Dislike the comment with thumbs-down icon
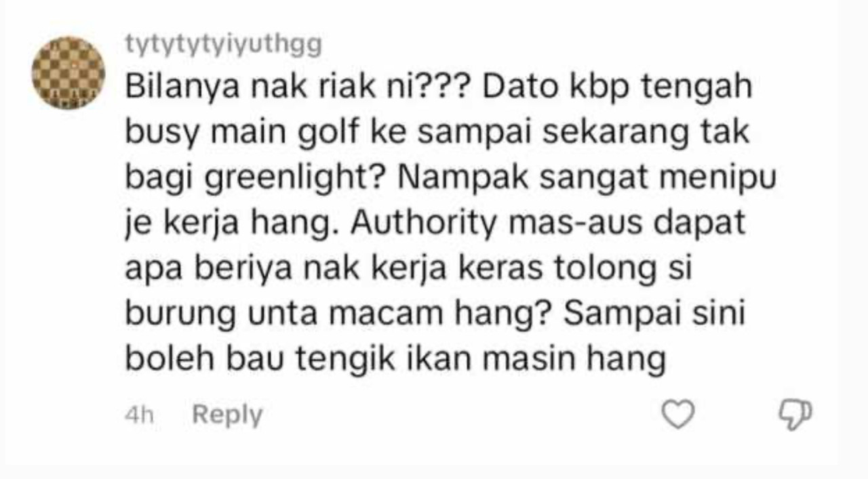This screenshot has height=479, width=868. (x=794, y=415)
